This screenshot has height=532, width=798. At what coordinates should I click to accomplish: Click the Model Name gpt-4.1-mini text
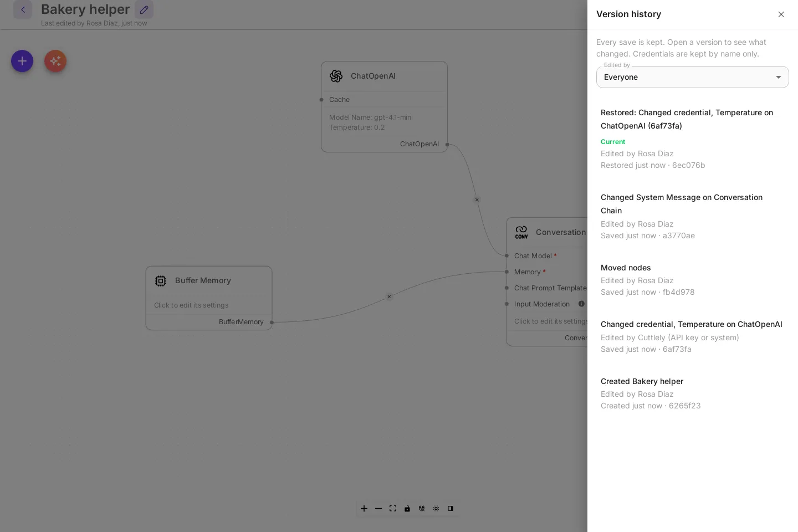point(371,117)
